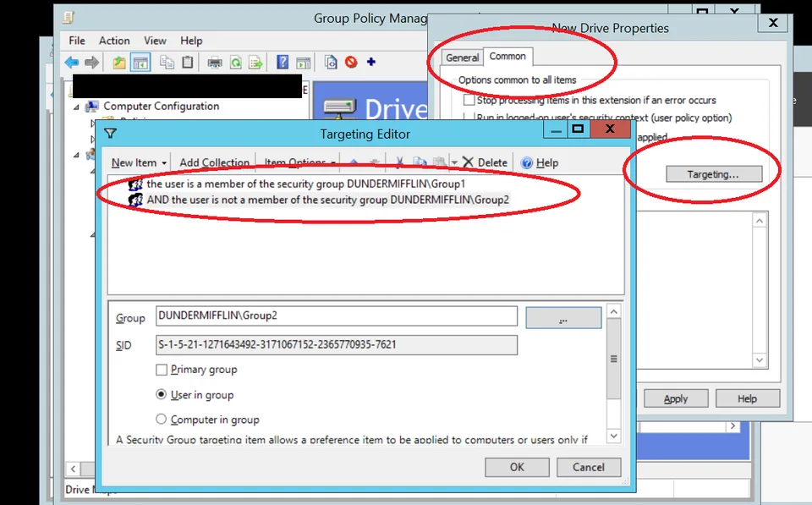Click the green Refresh icon
The image size is (812, 505).
236,63
